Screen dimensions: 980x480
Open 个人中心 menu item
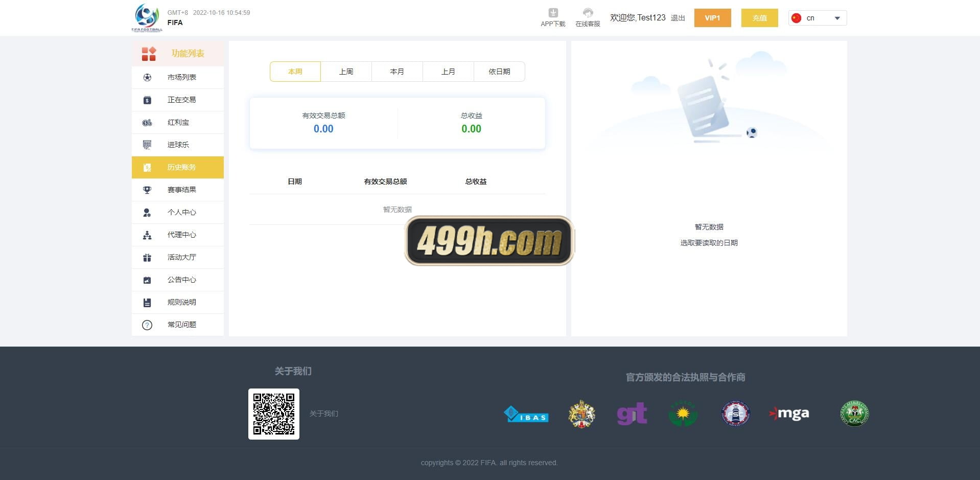(x=178, y=213)
